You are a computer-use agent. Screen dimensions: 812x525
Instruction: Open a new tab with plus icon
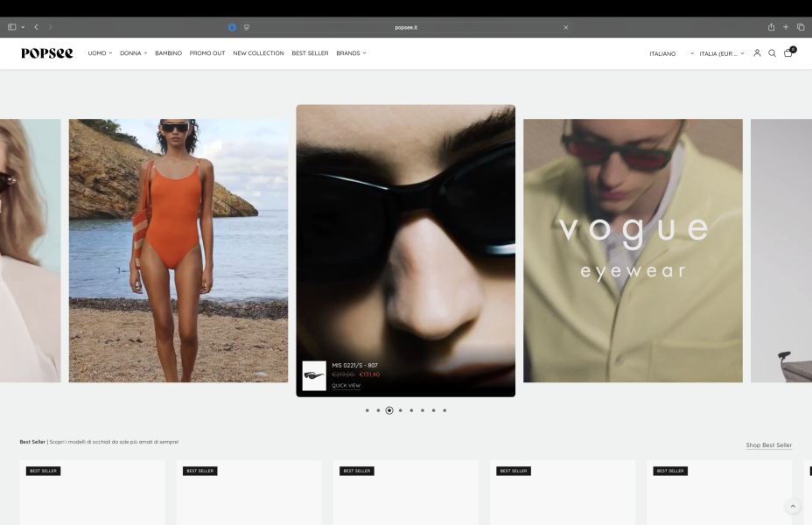click(x=786, y=27)
